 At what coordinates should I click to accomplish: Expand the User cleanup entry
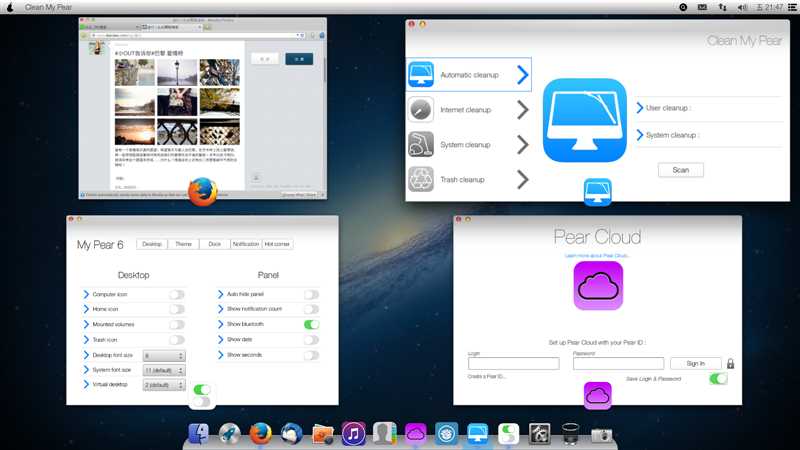(x=639, y=108)
